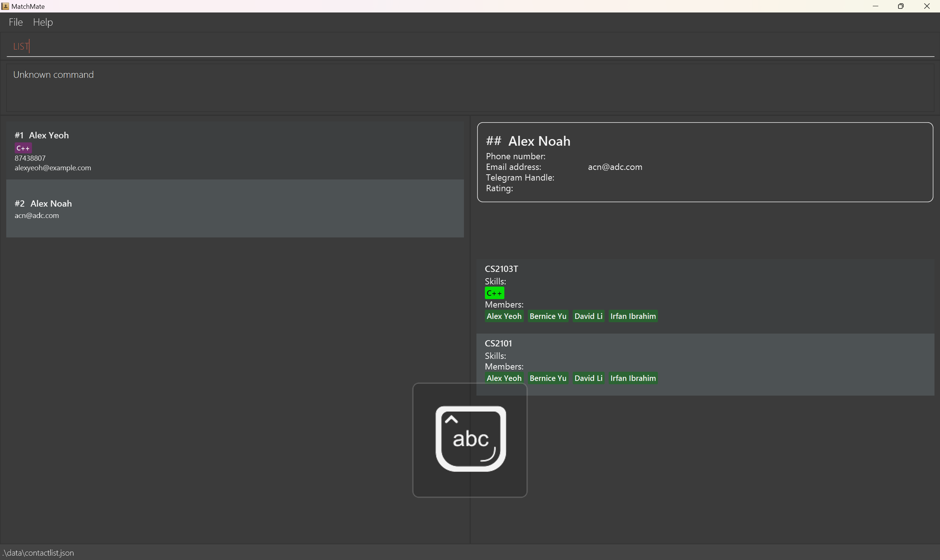Click the contactlist.json path in status bar
Viewport: 940px width, 560px height.
point(38,553)
